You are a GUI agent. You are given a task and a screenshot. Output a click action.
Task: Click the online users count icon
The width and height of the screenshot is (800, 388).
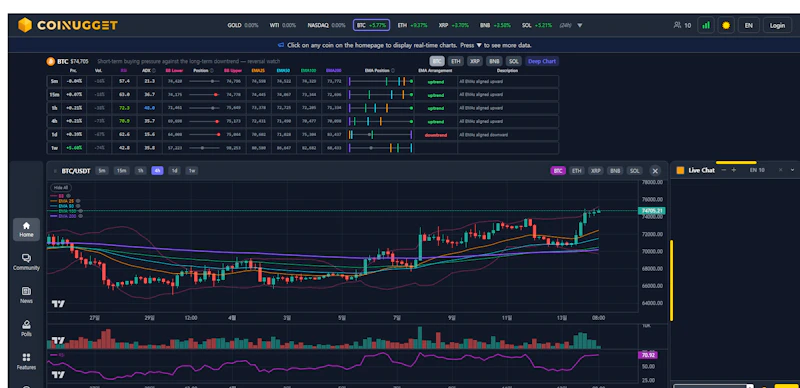[682, 25]
